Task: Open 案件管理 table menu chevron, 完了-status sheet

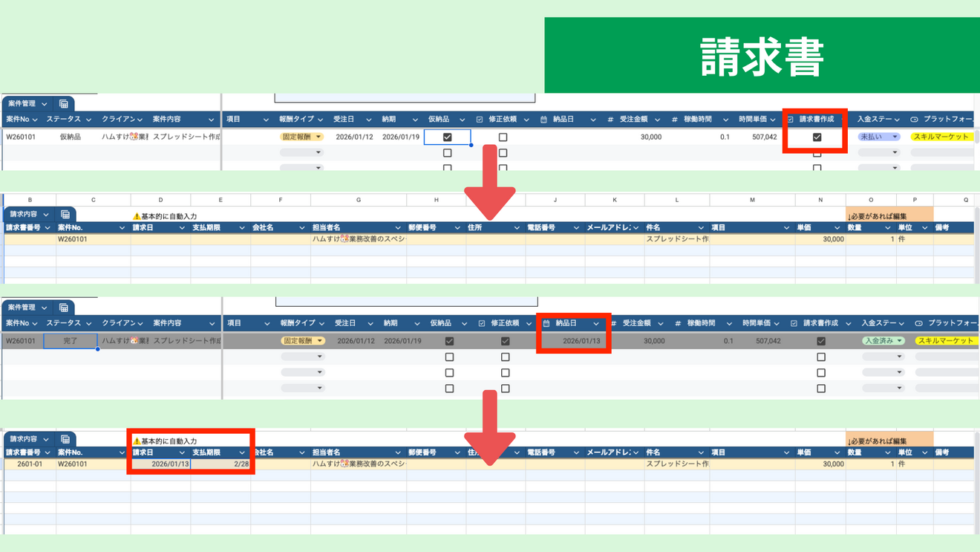Action: 44,308
